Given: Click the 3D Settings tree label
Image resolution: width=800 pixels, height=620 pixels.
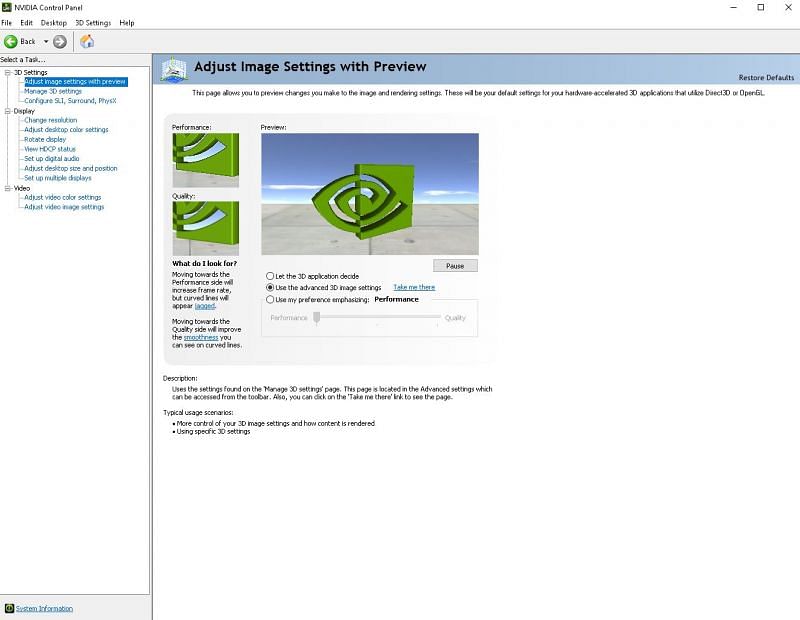Looking at the screenshot, I should click(x=31, y=72).
